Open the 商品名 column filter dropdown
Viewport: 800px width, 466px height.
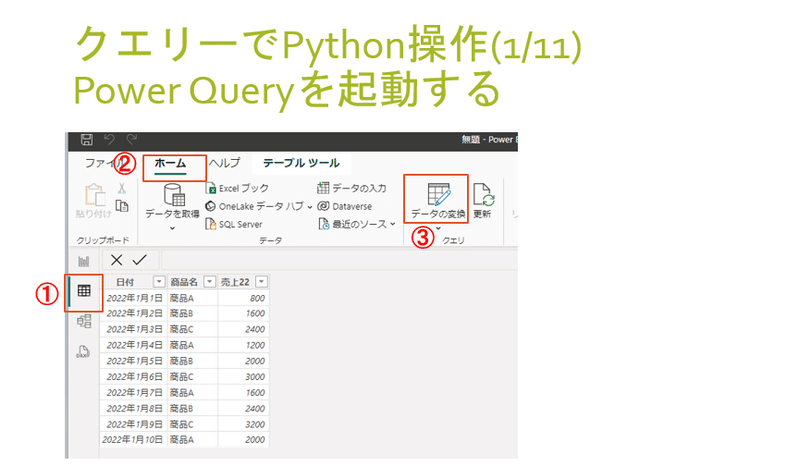[210, 282]
